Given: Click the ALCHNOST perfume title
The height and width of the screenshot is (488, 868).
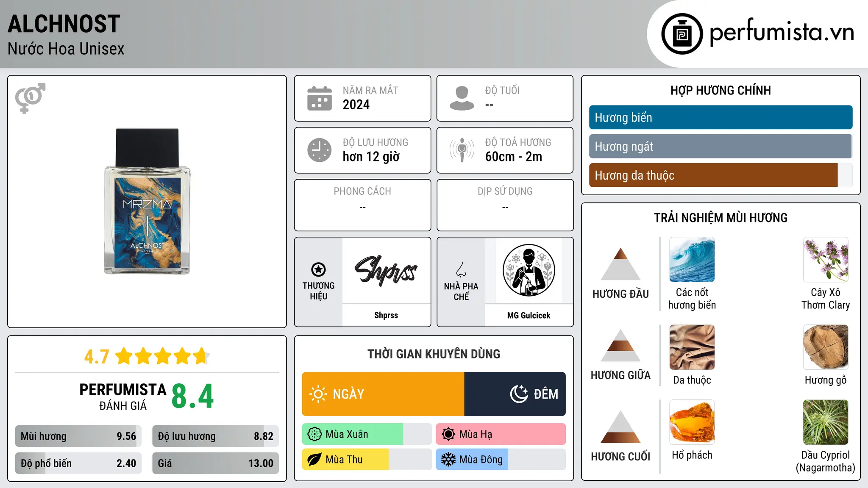Looking at the screenshot, I should [x=64, y=24].
